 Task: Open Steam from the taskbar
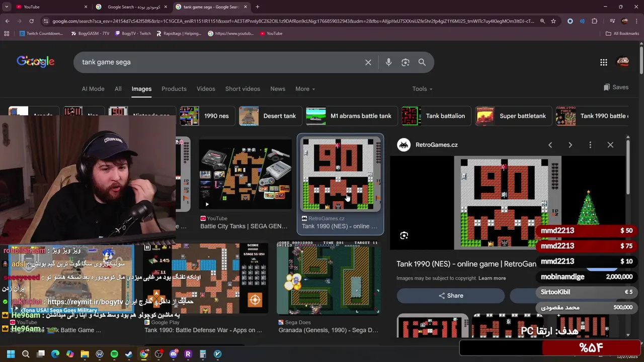pyautogui.click(x=129, y=354)
